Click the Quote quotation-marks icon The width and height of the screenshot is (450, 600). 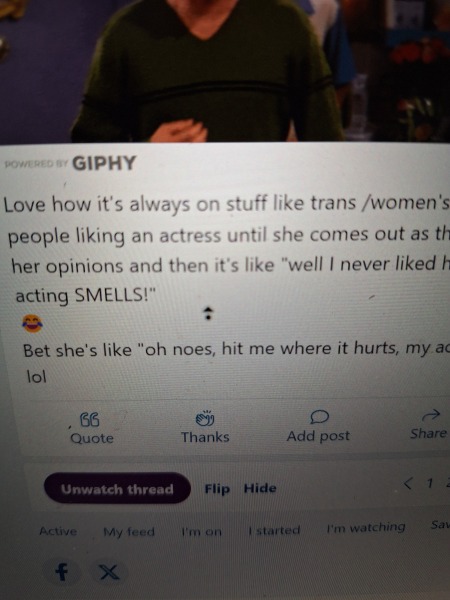point(90,420)
